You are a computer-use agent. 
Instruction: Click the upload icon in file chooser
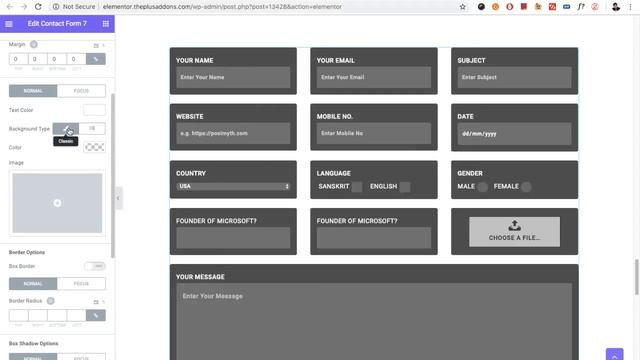pos(514,225)
